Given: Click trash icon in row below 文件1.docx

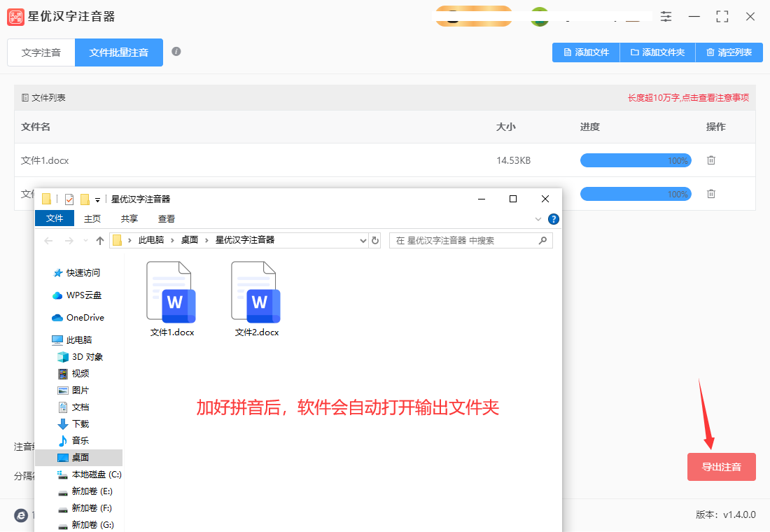Looking at the screenshot, I should point(711,193).
